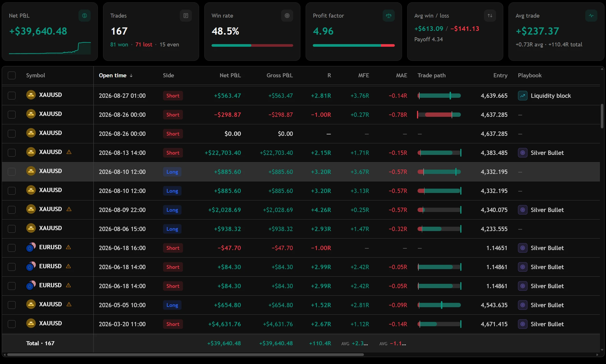Click the 4,639.665 entry price

(x=494, y=96)
